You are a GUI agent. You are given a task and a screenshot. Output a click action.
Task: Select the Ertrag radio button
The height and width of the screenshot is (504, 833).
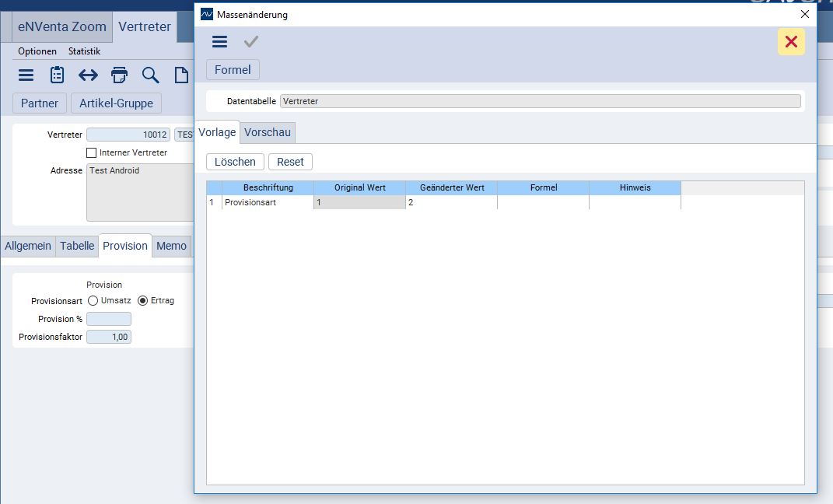point(142,301)
